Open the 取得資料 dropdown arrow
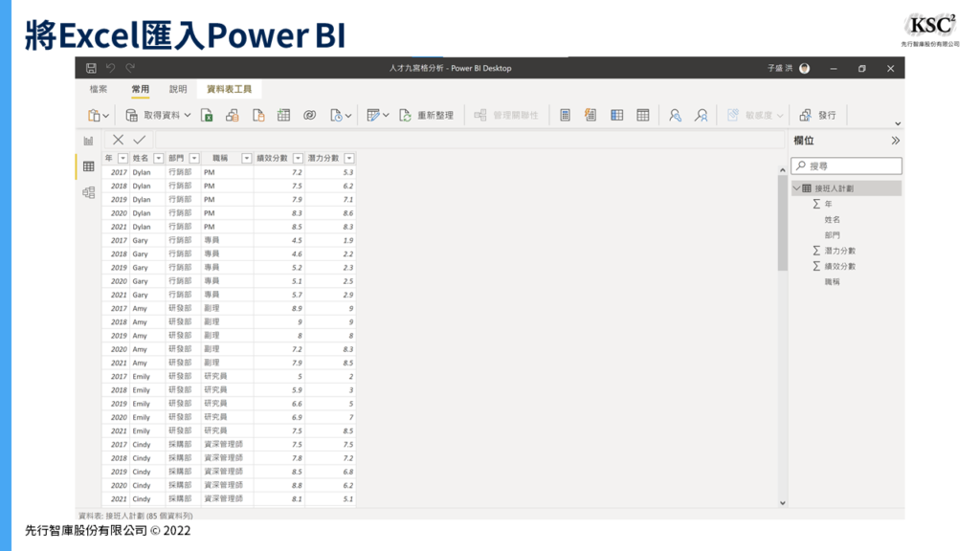 188,115
